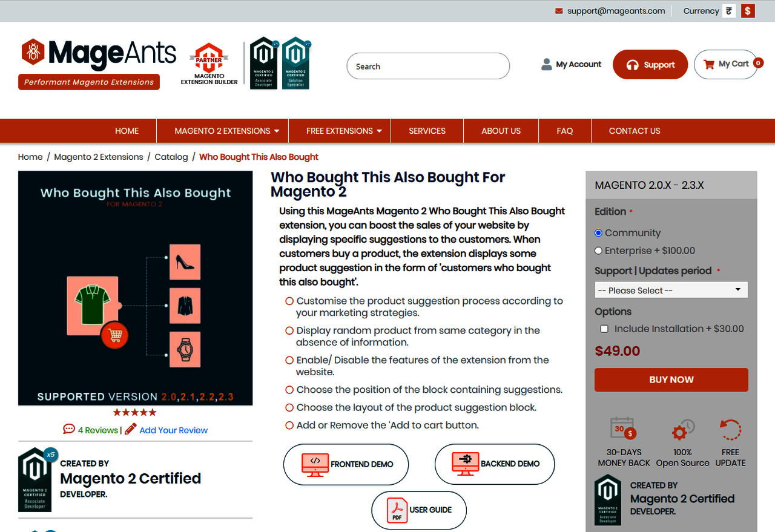
Task: Choose Enterprise + $100.00 edition
Action: [x=599, y=251]
